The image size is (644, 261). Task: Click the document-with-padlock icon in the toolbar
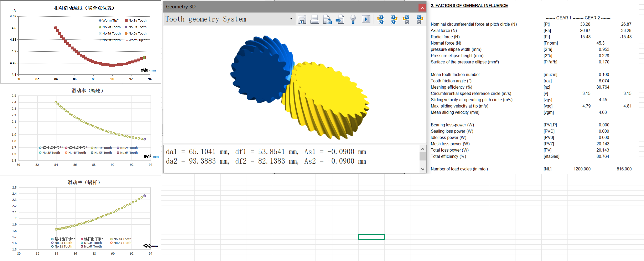click(x=327, y=19)
